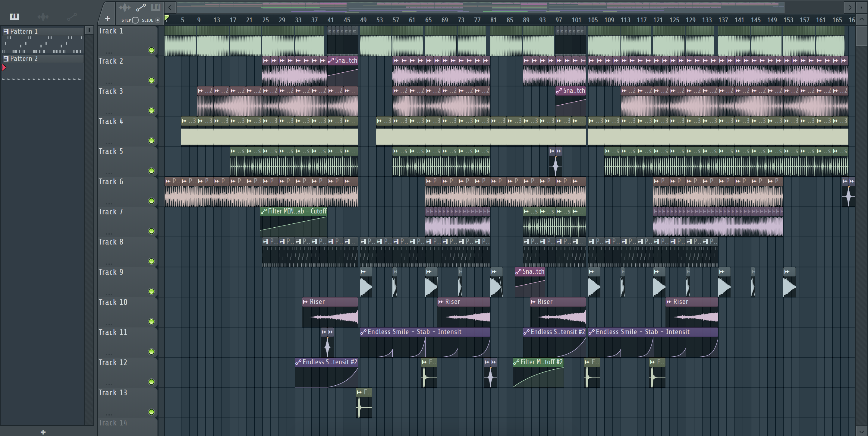The height and width of the screenshot is (436, 868).
Task: Click the picker panel scroll button beside Pattern 1
Action: click(89, 30)
